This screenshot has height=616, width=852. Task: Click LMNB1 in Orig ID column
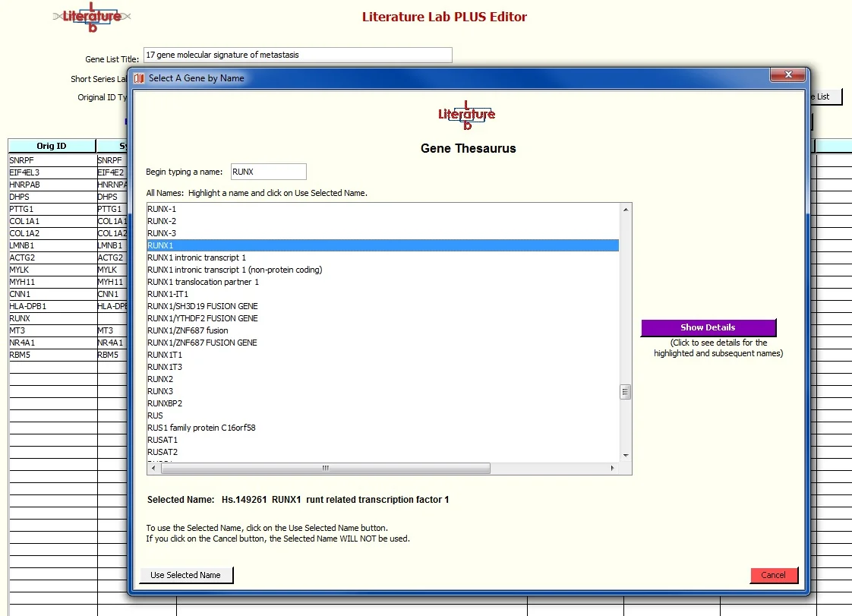point(52,245)
